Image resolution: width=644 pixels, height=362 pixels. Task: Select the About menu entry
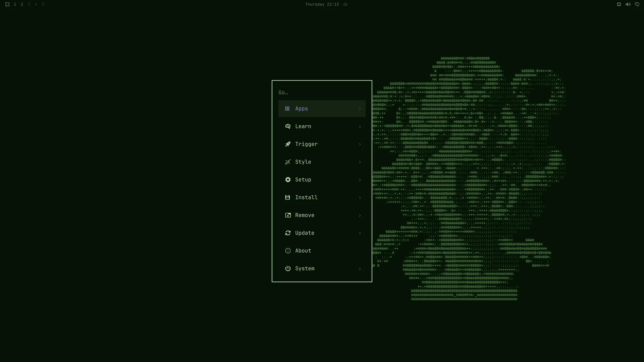[x=322, y=251]
